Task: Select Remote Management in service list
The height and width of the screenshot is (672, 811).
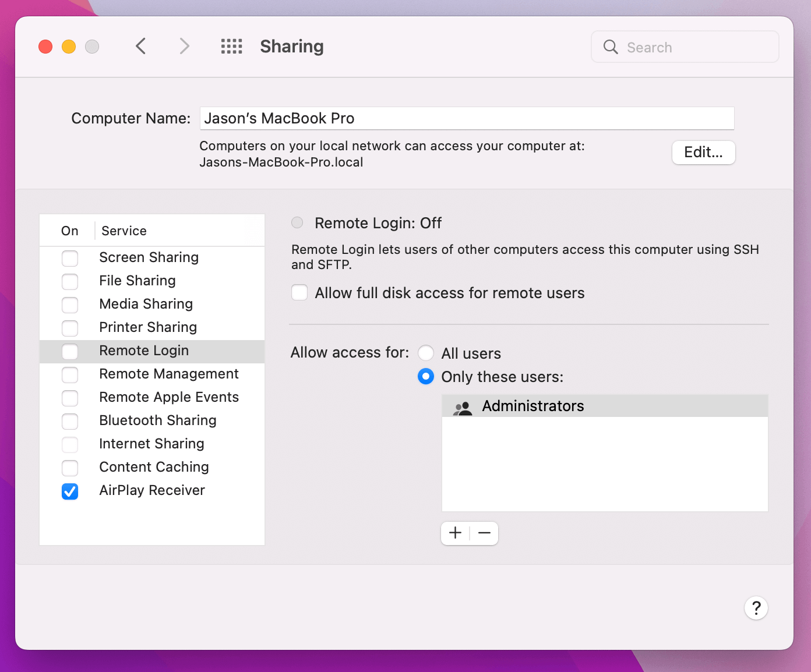Action: click(168, 374)
